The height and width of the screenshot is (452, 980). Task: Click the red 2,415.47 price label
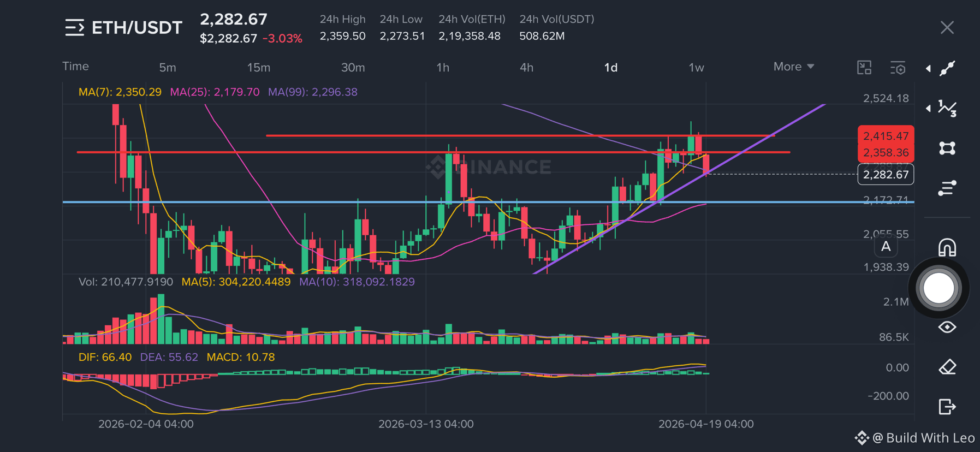coord(886,136)
